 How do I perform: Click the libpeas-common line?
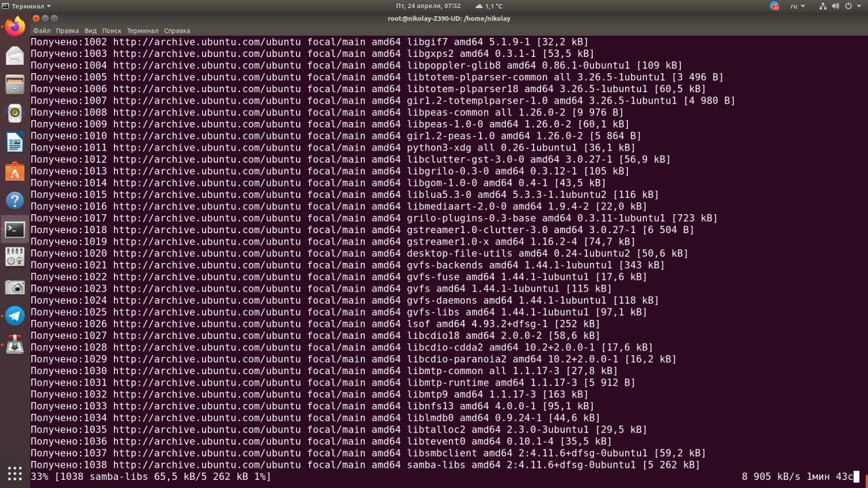click(x=328, y=113)
